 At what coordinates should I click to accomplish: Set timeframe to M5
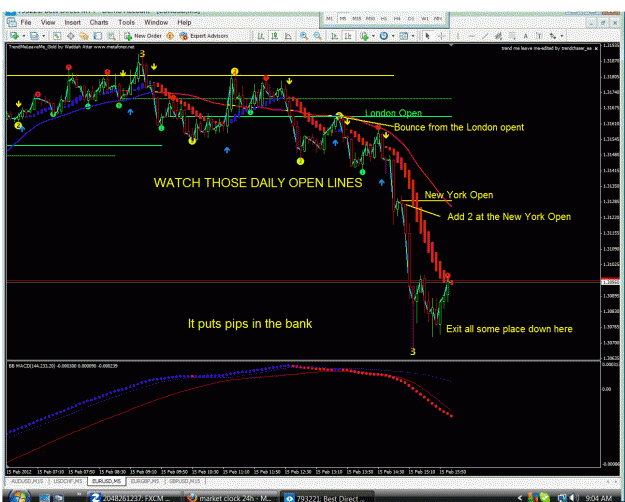click(343, 19)
